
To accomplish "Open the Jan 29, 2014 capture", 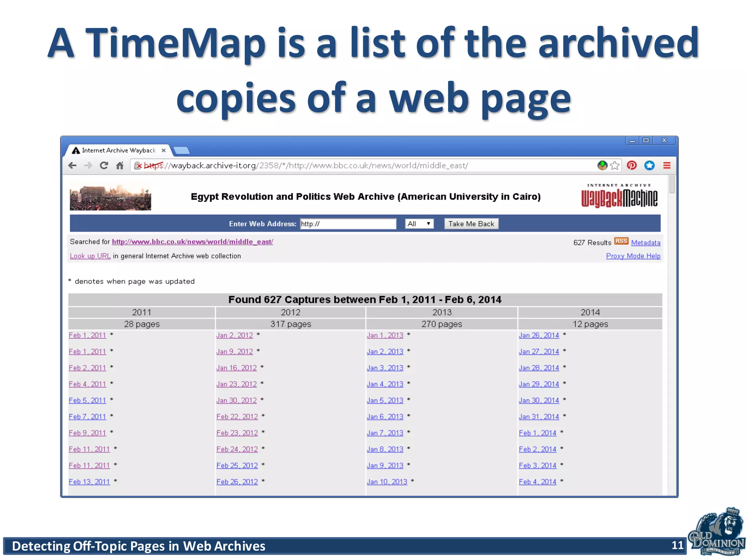I will (539, 384).
